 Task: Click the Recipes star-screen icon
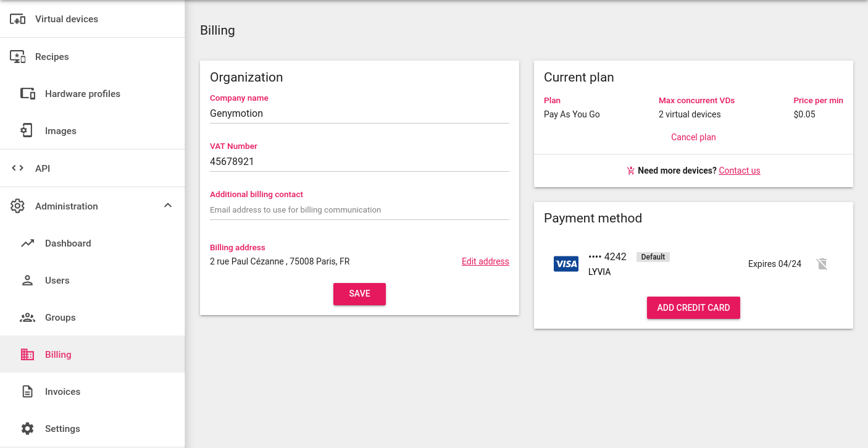pyautogui.click(x=18, y=57)
